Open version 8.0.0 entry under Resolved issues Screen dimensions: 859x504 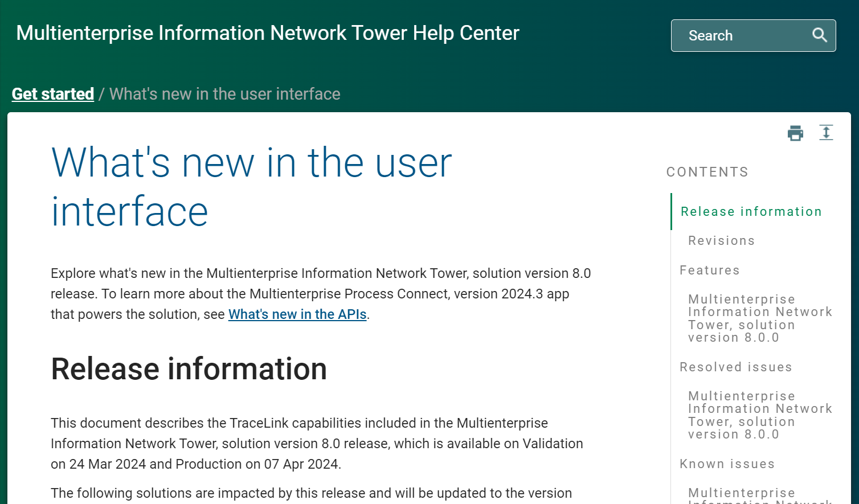760,415
